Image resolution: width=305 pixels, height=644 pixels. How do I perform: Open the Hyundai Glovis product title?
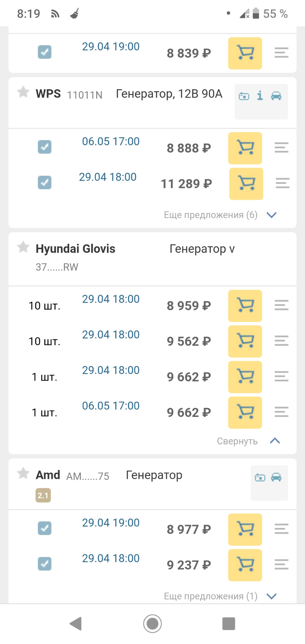tap(75, 249)
